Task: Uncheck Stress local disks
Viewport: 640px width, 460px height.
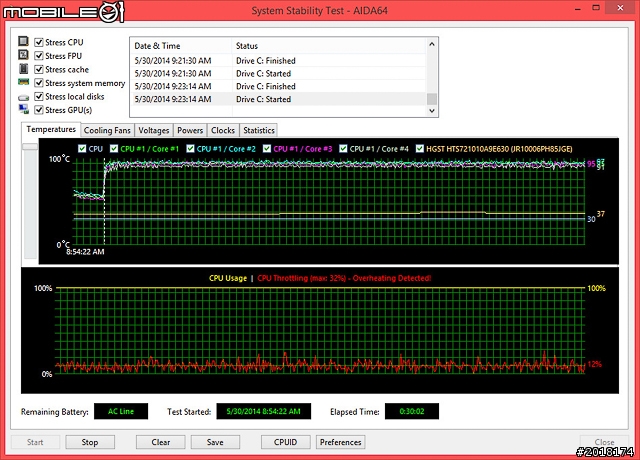Action: 39,96
